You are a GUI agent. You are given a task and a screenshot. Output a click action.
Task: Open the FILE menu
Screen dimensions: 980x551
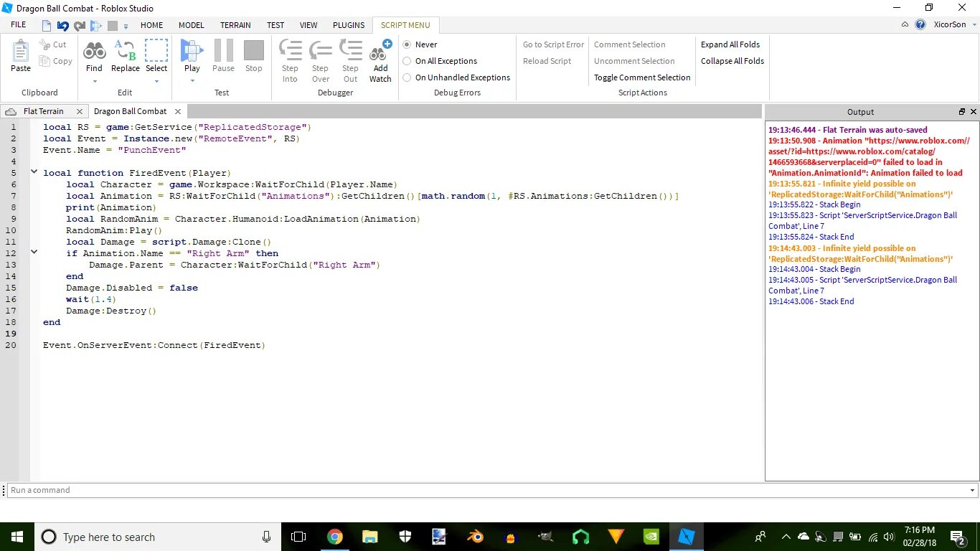pos(19,25)
